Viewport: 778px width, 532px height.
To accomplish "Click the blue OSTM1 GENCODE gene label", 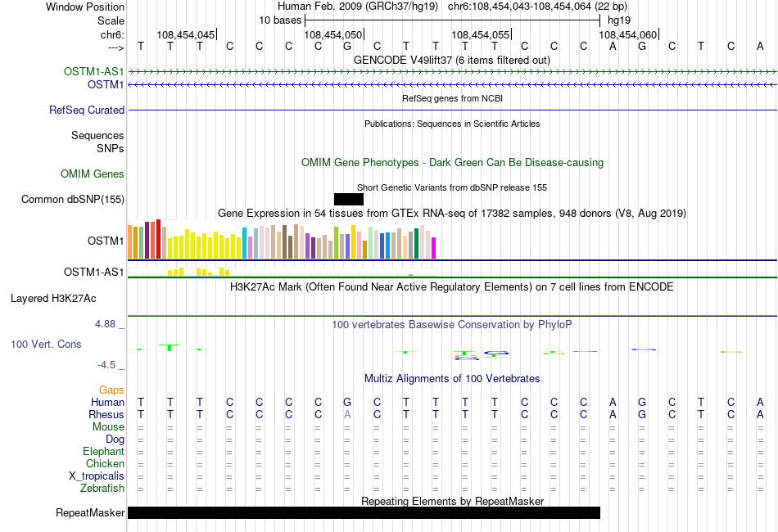I will coord(106,85).
